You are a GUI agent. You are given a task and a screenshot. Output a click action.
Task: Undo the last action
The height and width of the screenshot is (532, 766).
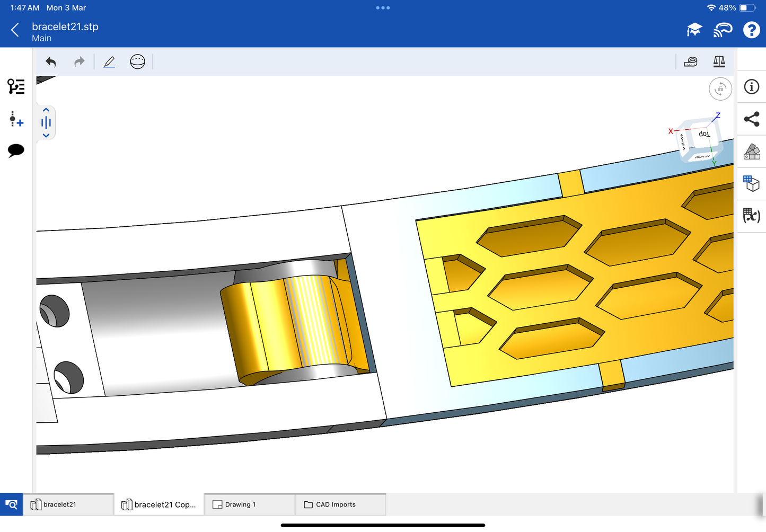click(x=51, y=62)
